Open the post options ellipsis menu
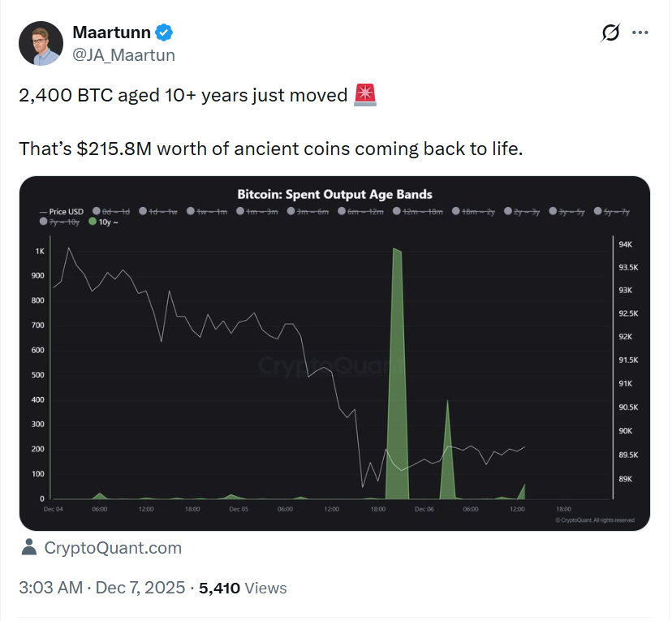The image size is (672, 621). [x=640, y=32]
